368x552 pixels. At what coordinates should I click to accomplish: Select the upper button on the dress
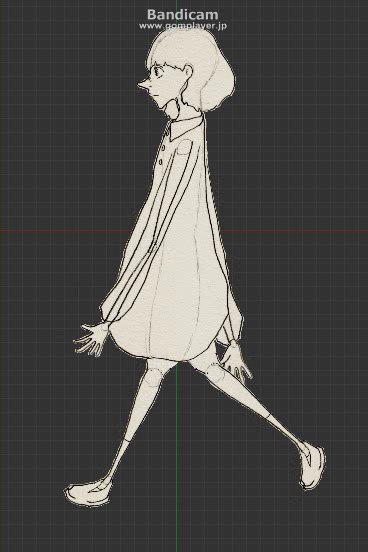tap(163, 148)
